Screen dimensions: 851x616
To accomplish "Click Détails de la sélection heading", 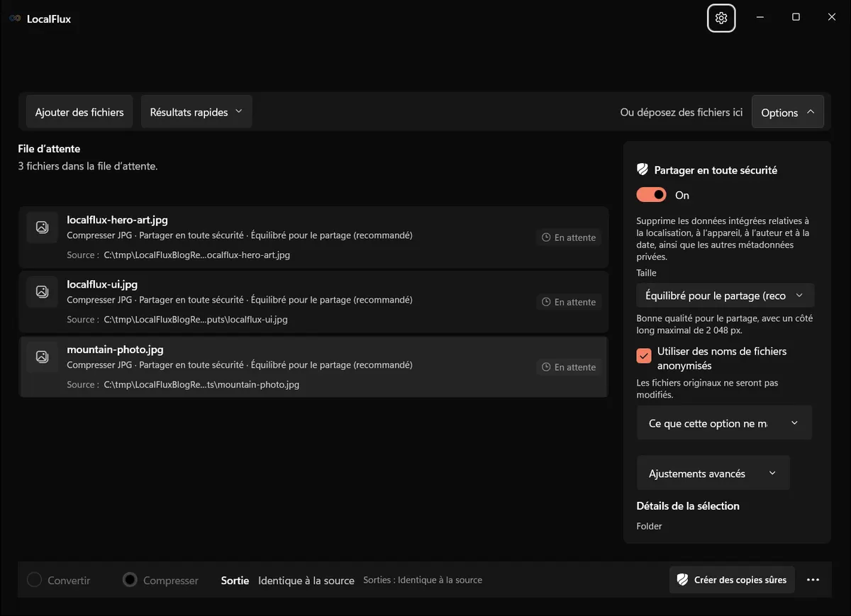I will click(688, 505).
